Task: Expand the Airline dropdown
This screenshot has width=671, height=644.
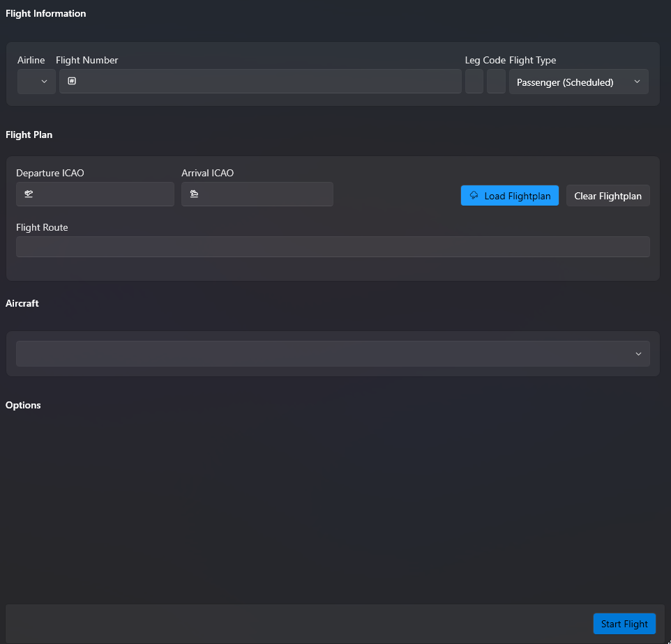Action: tap(36, 82)
